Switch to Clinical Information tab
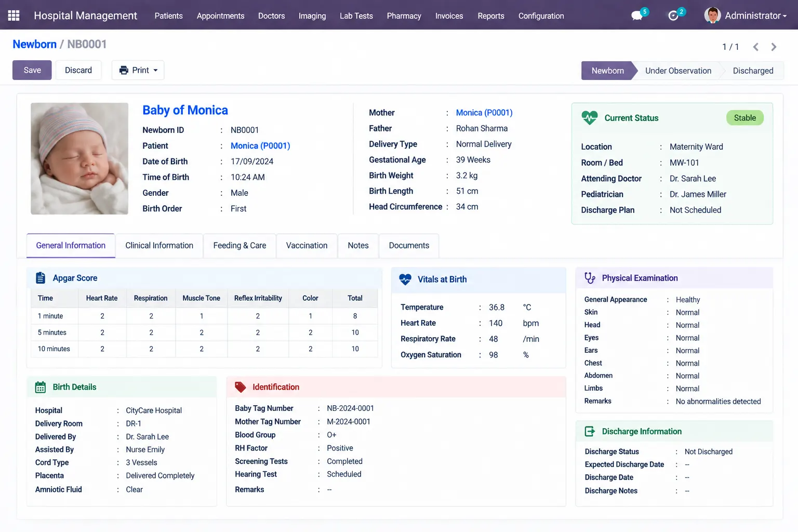 tap(159, 246)
